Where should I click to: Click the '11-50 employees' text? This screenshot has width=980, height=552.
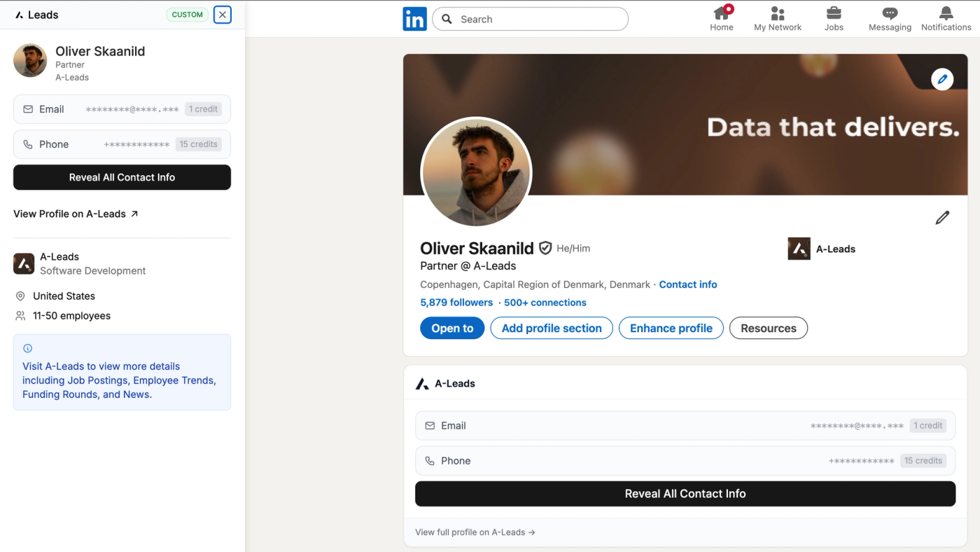(71, 316)
